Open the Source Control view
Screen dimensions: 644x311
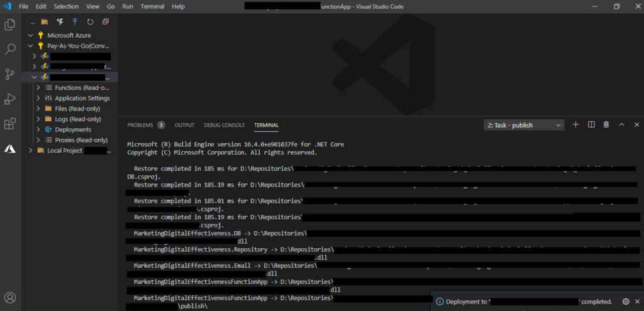(10, 74)
